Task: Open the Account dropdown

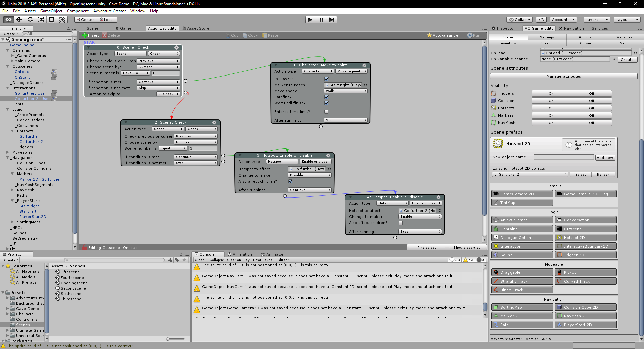Action: pos(563,20)
